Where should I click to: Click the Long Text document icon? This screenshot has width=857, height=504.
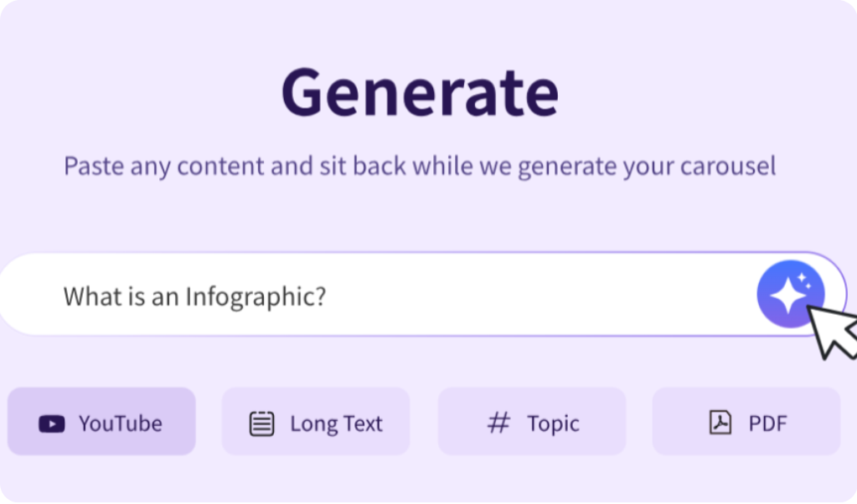coord(262,424)
